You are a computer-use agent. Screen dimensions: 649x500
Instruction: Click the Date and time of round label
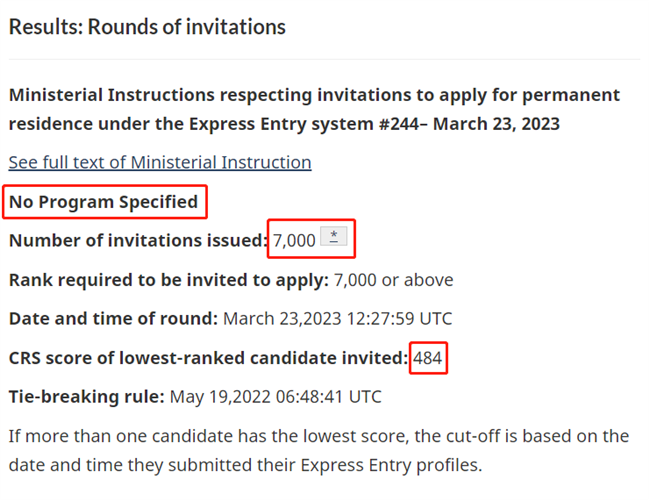tap(113, 319)
